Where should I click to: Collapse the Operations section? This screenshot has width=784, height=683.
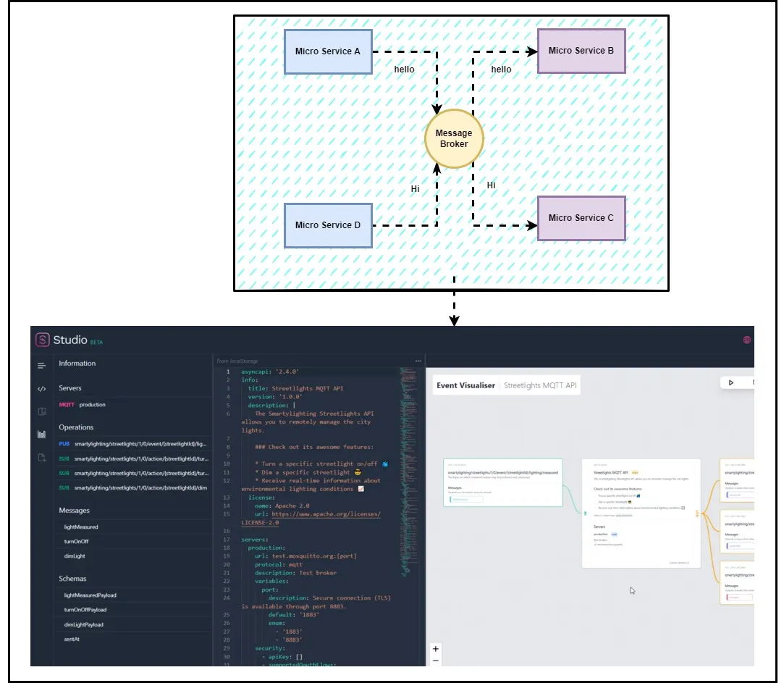77,427
